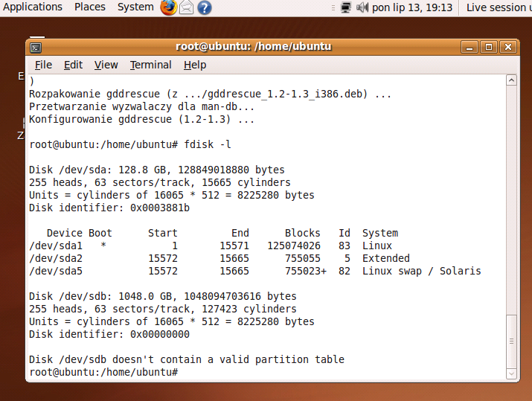532x401 pixels.
Task: Click the 'fdisk -l' command text
Action: [208, 144]
